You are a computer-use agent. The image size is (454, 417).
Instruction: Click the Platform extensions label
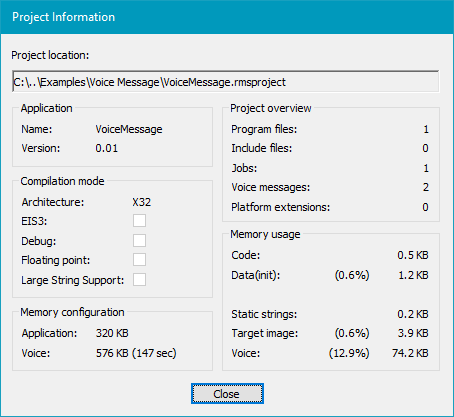click(281, 207)
